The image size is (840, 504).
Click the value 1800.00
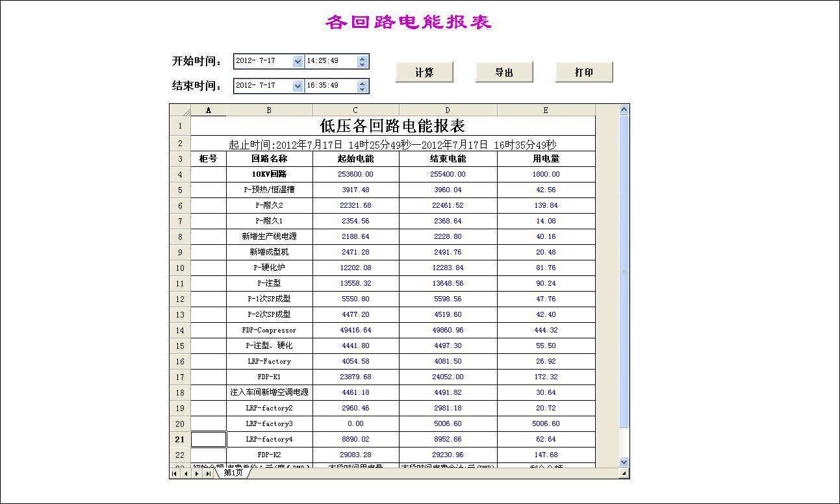click(x=546, y=174)
